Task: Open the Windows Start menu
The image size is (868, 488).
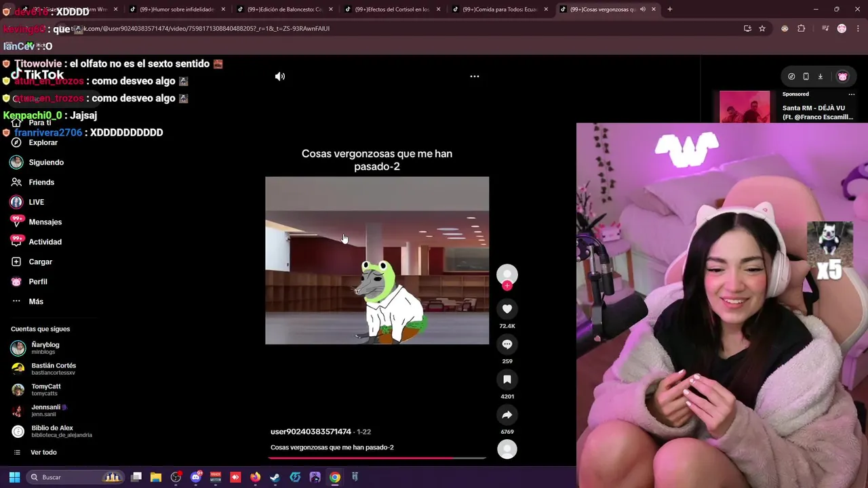Action: (14, 477)
